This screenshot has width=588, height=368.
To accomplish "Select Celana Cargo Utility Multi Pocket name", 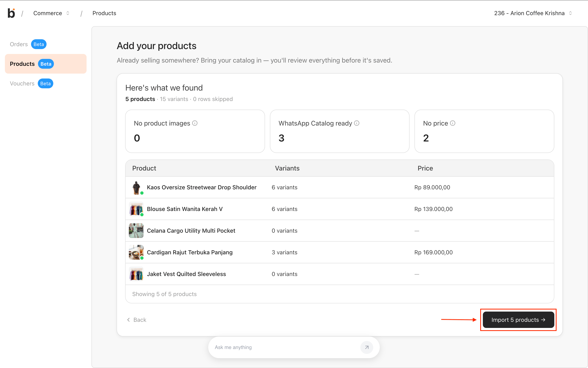I will coord(191,231).
